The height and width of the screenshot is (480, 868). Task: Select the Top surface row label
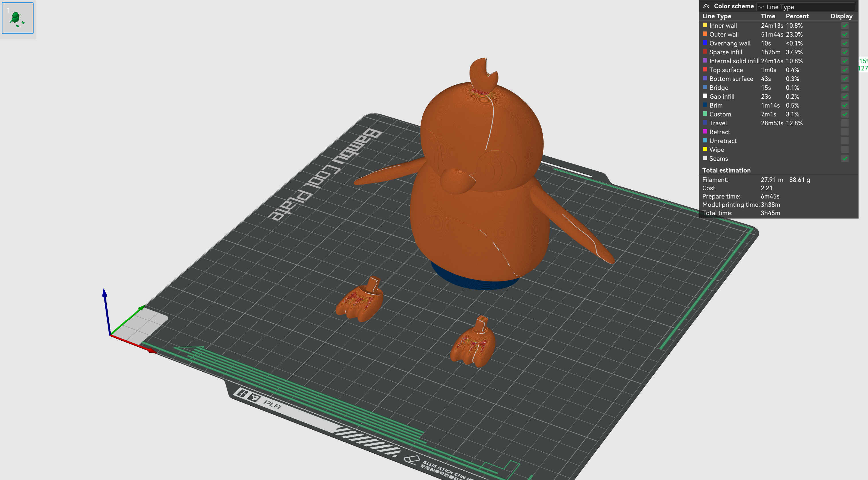pos(726,70)
